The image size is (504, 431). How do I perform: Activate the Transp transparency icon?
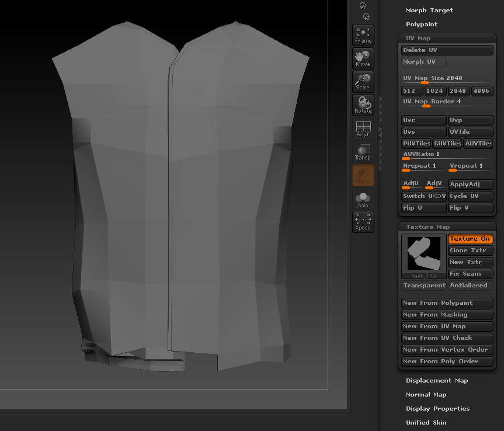[363, 152]
